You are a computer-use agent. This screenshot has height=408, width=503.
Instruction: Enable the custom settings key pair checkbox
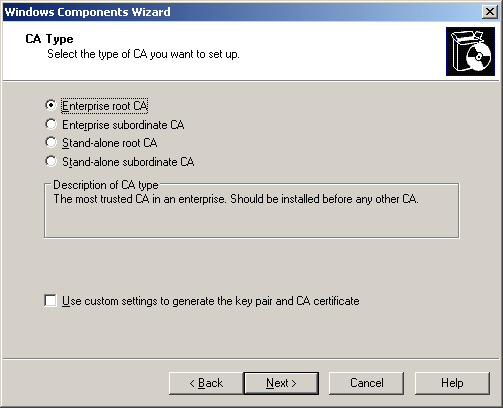[50, 300]
